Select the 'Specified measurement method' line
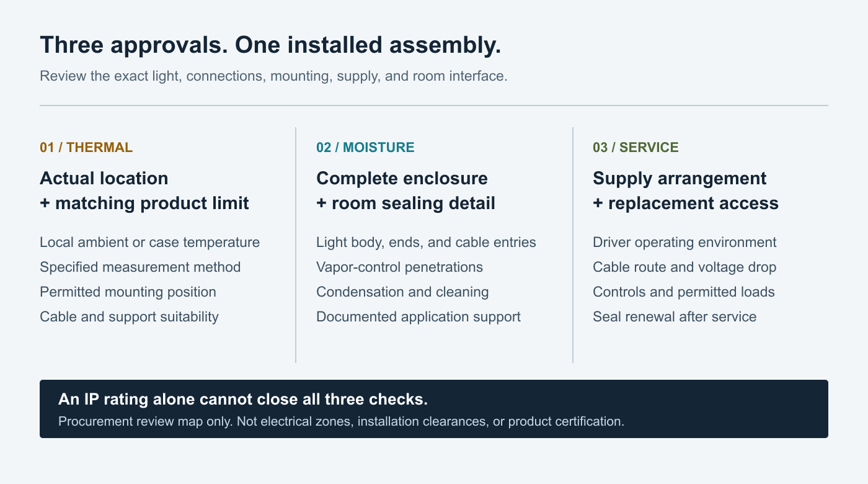 140,267
